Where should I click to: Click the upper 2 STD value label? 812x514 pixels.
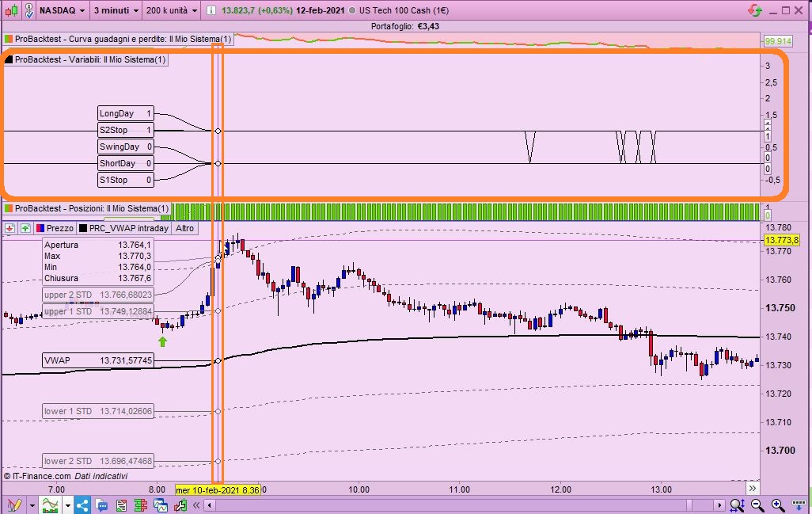coord(98,295)
